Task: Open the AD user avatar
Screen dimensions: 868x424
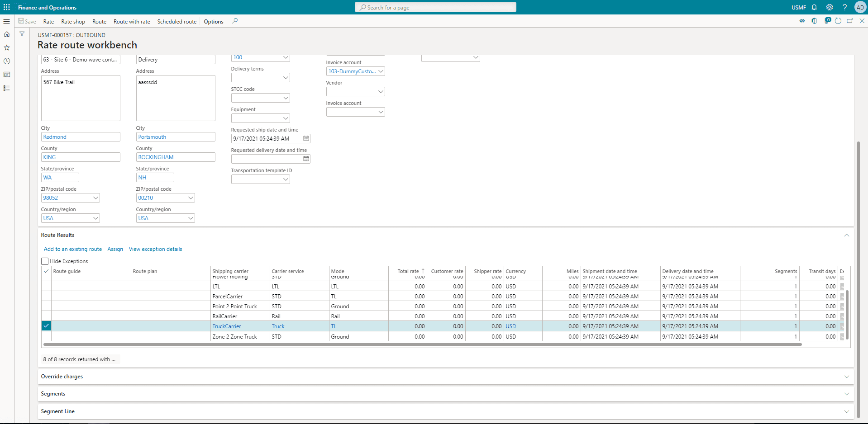Action: click(x=860, y=7)
